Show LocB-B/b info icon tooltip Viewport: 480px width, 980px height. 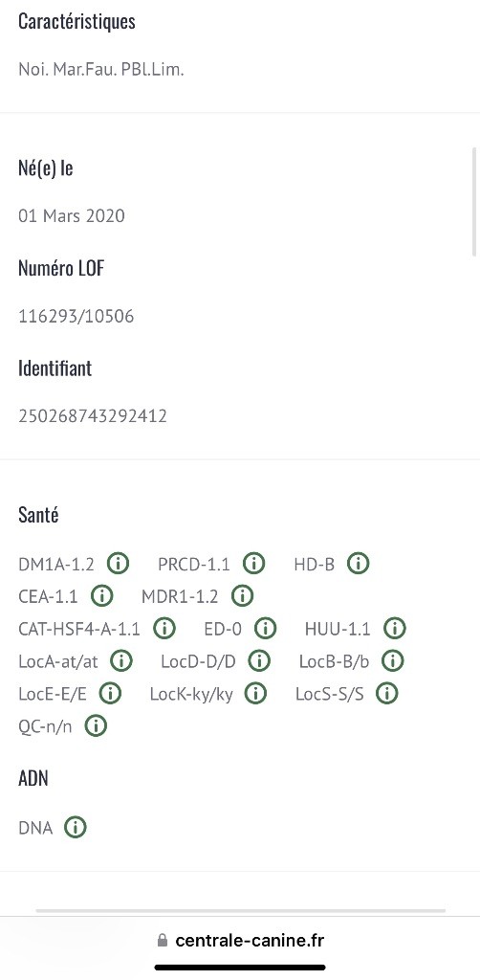tap(393, 660)
